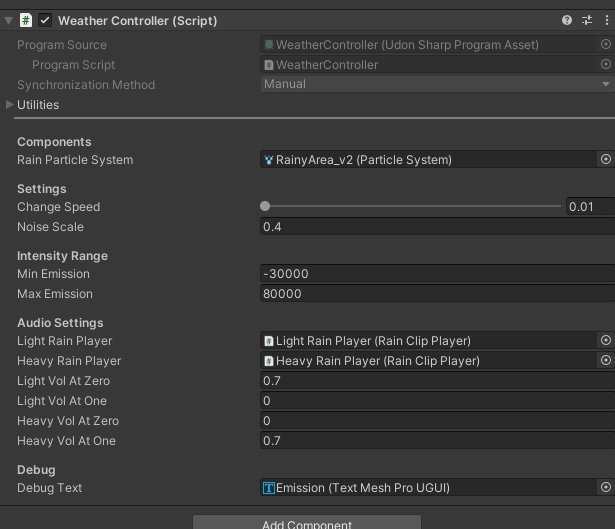615x529 pixels.
Task: Open object picker for Rain Particle System
Action: [x=606, y=159]
